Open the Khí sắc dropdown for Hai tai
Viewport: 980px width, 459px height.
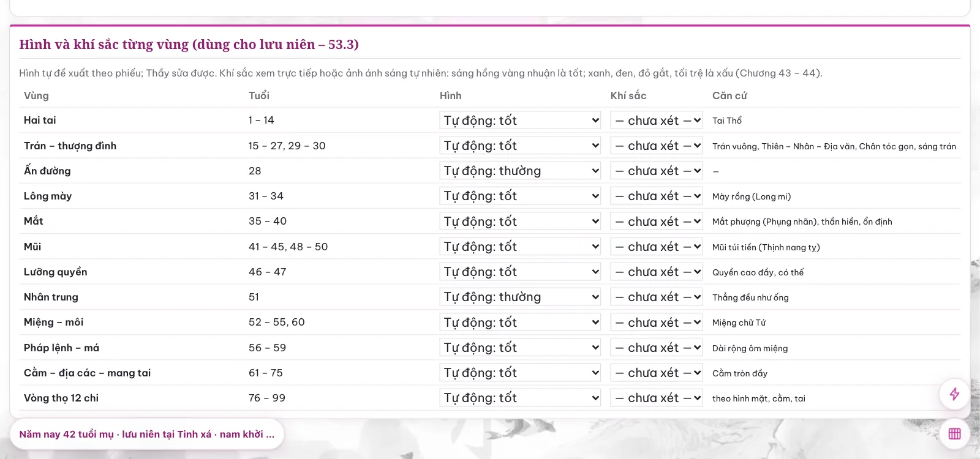coord(656,120)
